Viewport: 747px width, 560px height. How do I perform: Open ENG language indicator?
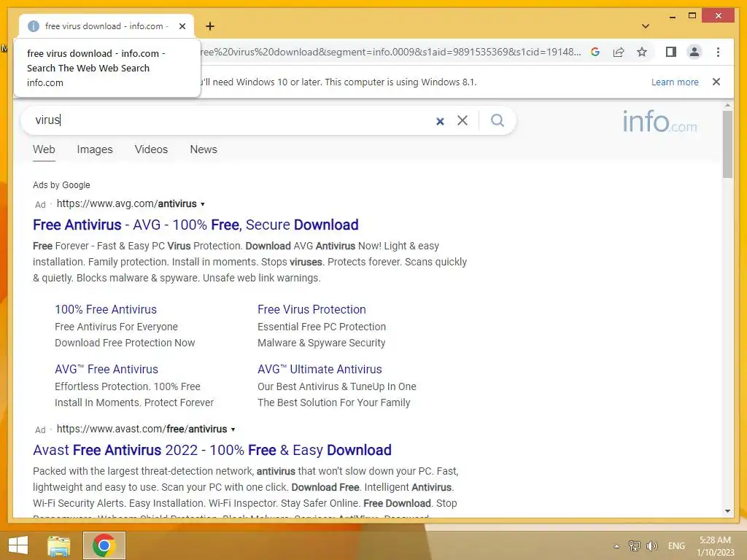click(676, 546)
